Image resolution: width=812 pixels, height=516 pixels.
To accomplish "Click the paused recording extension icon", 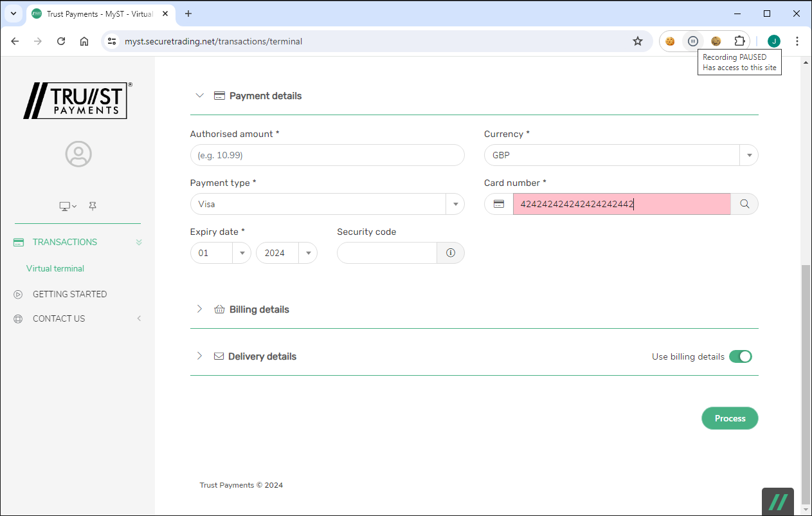I will pos(692,41).
